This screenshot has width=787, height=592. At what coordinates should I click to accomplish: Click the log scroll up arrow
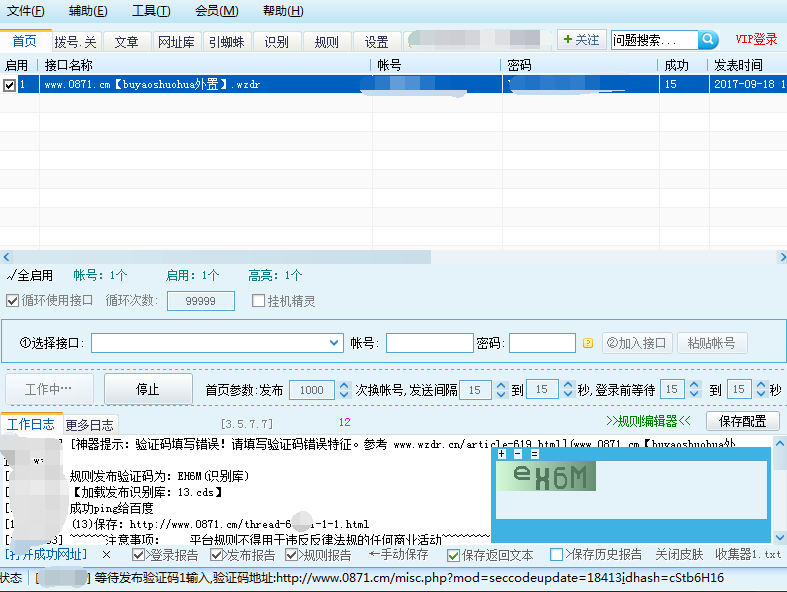point(779,443)
